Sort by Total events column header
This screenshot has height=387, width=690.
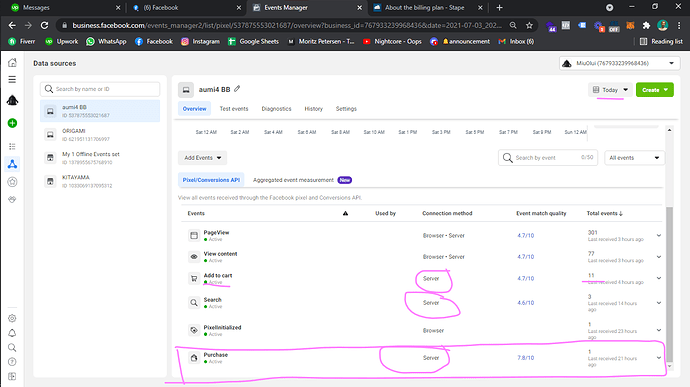pos(604,214)
